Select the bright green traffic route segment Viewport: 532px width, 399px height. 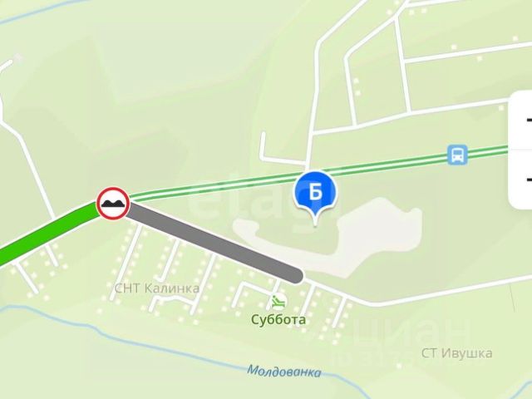click(x=47, y=234)
